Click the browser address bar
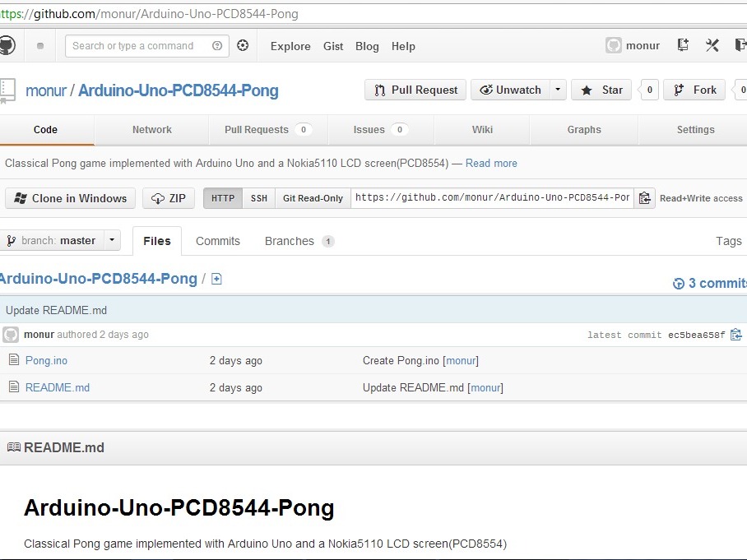 pos(373,14)
